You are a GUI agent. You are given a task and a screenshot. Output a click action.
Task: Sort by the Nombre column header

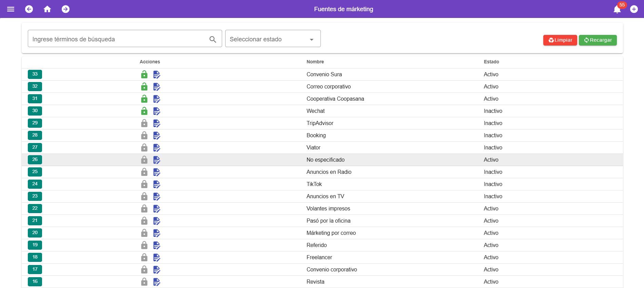(x=315, y=62)
